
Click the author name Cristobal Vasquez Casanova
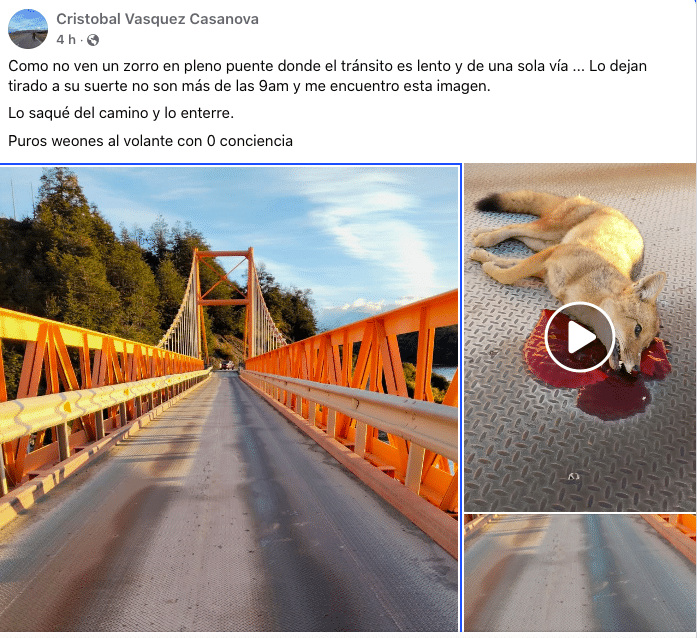157,19
